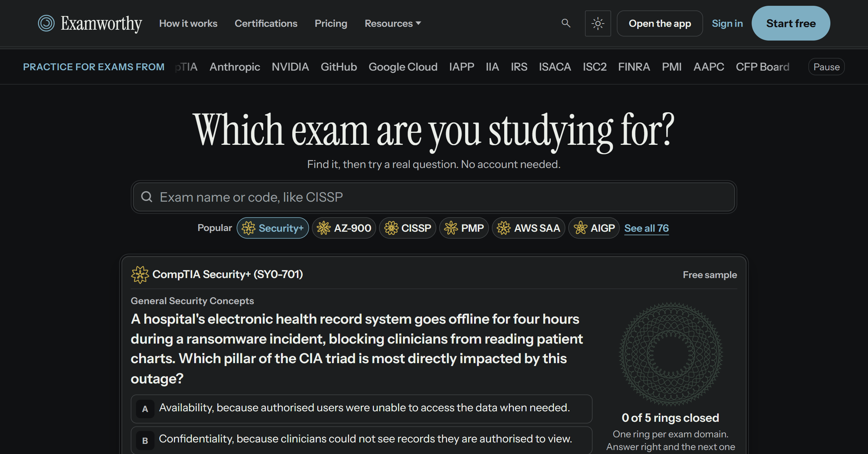Screen dimensions: 868x454
Task: Select the AZ-900 popular chip
Action: tap(344, 228)
